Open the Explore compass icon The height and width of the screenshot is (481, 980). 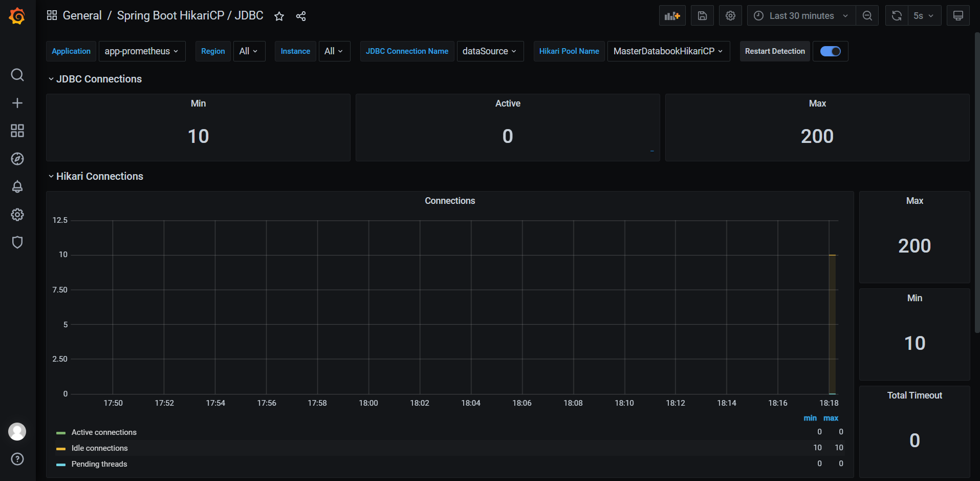pyautogui.click(x=17, y=159)
